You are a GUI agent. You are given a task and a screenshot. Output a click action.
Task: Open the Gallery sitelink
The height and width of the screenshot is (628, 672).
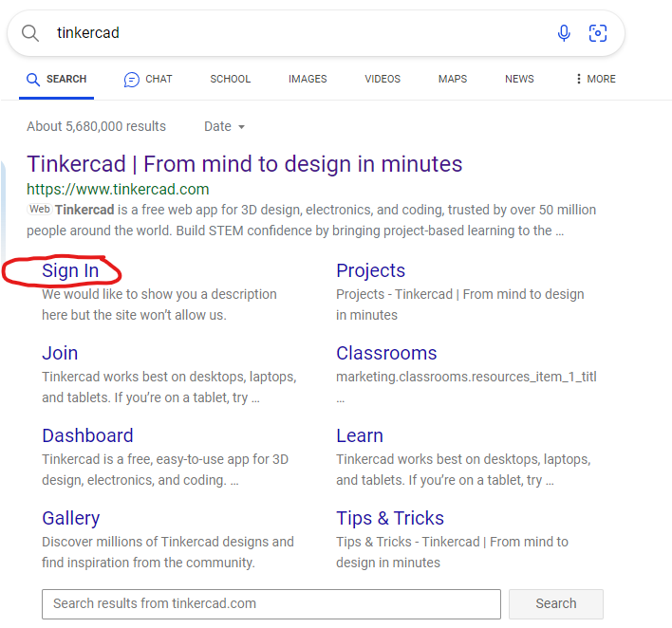click(71, 518)
